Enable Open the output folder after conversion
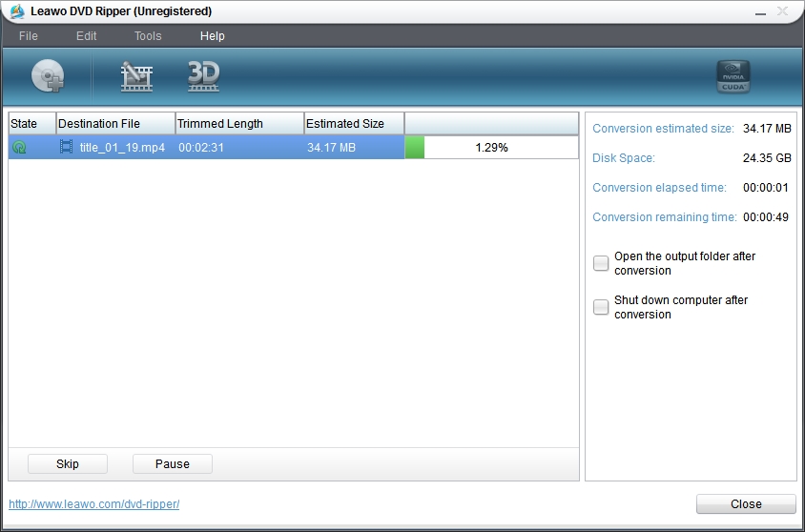This screenshot has width=805, height=532. tap(601, 264)
